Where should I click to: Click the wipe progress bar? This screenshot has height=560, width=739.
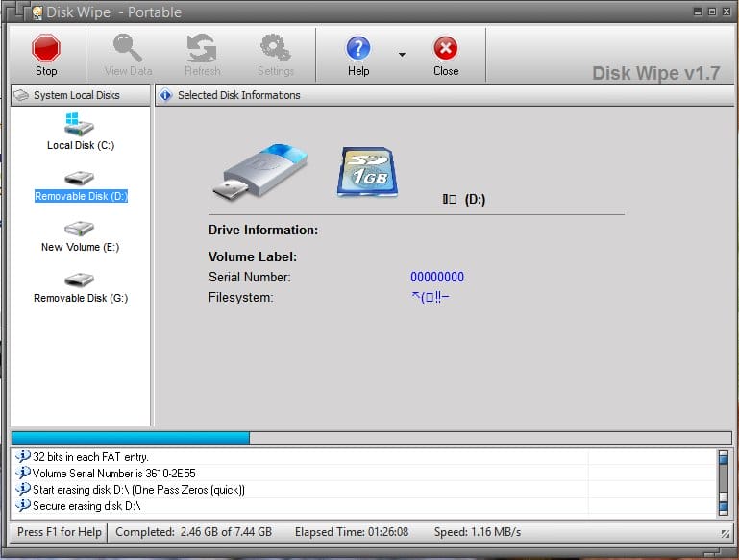[x=371, y=438]
